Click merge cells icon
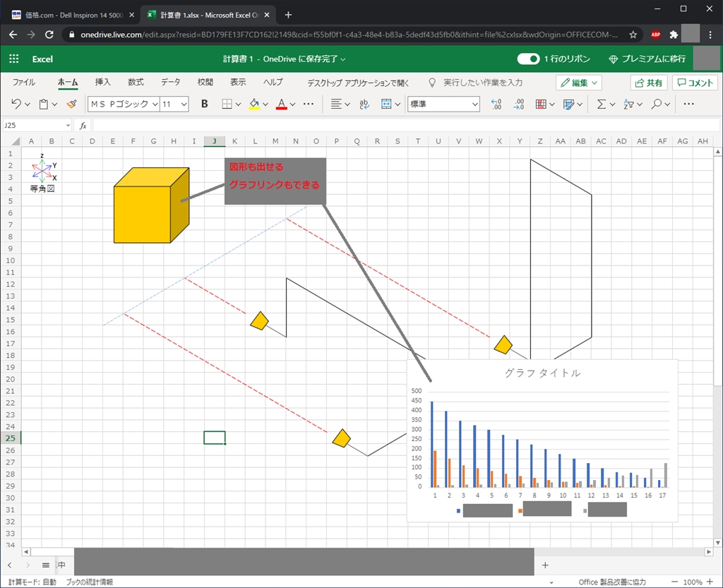Screen dimensions: 723x588 pyautogui.click(x=386, y=104)
